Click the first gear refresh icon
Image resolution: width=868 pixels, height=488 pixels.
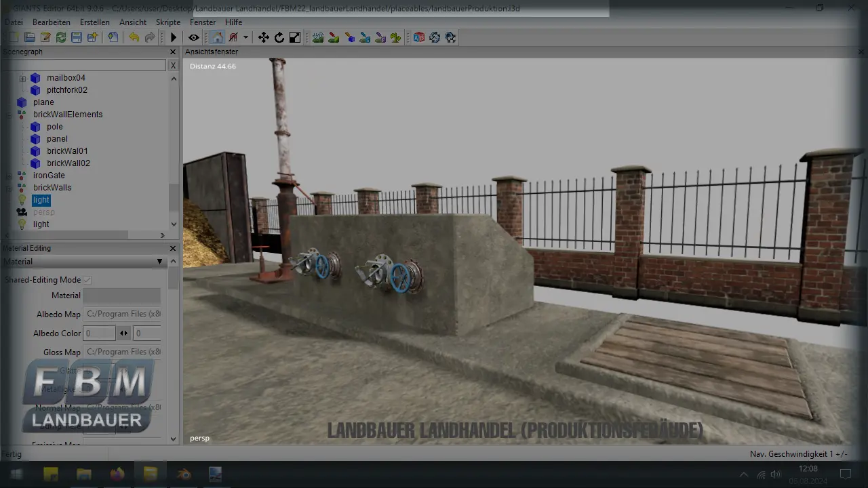point(435,37)
